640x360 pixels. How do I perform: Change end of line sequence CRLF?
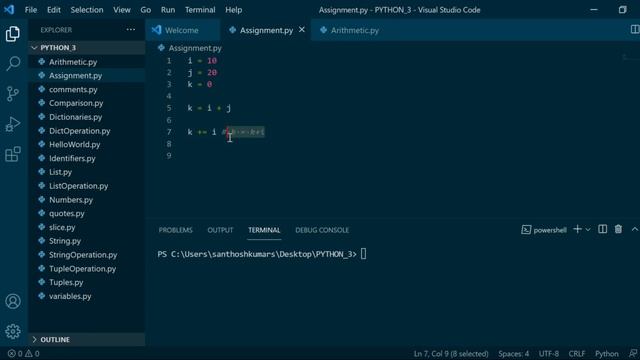pos(576,353)
